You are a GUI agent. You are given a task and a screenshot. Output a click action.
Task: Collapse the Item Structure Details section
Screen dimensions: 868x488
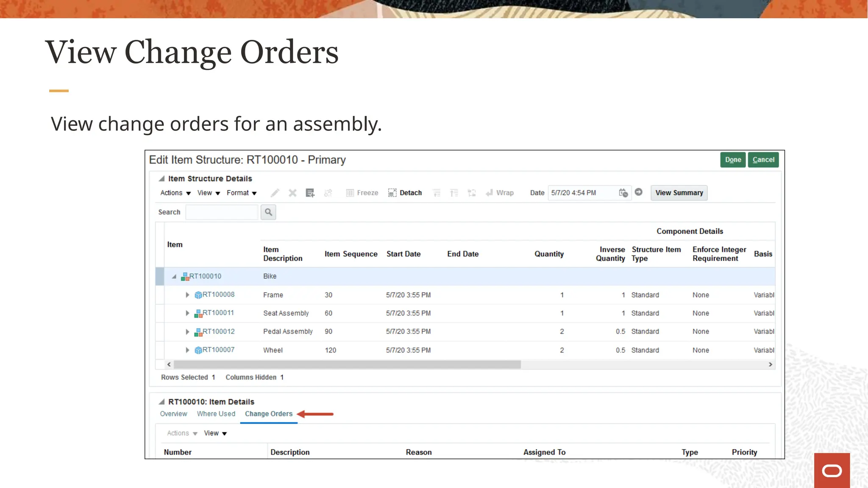coord(161,179)
